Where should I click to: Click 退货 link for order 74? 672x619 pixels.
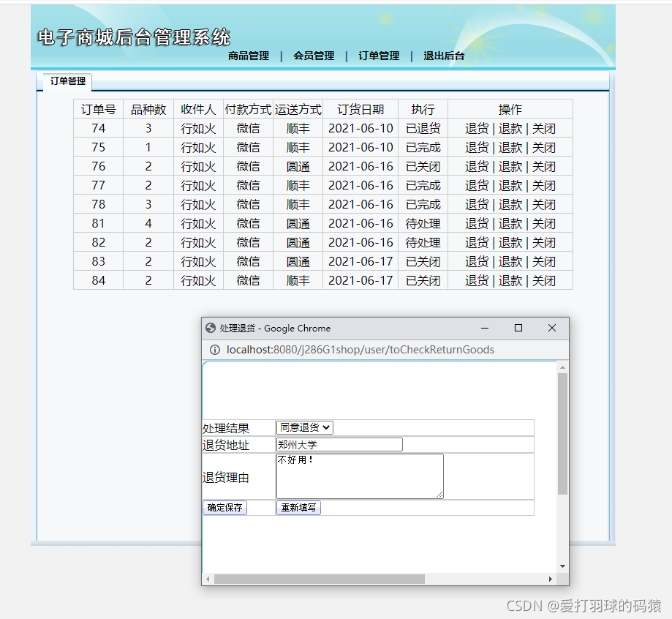pos(477,128)
